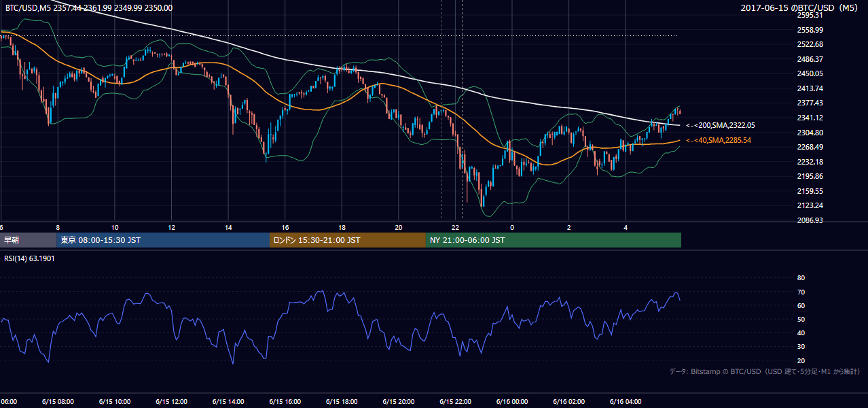This screenshot has height=408, width=868.
Task: Click hour label 4 under price chart
Action: [x=626, y=227]
